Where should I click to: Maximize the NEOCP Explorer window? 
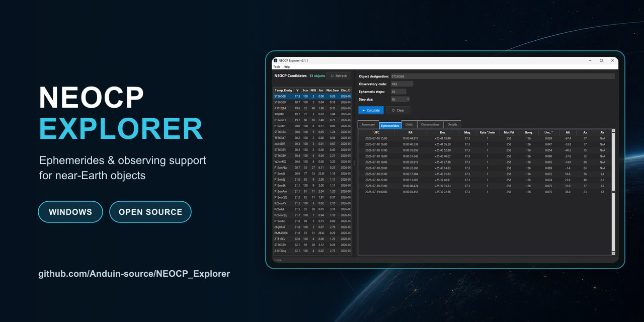[x=601, y=60]
